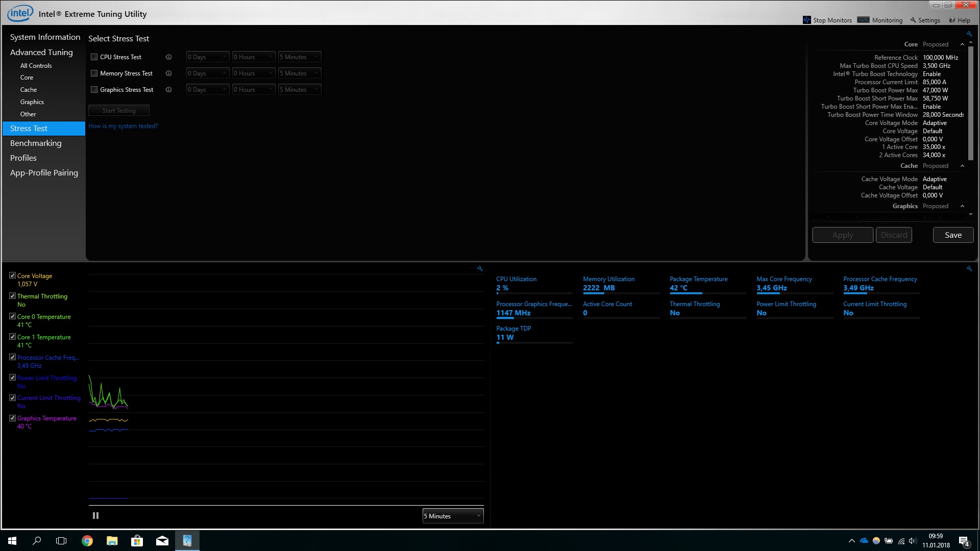
Task: Click info icon next to CPU Stress Test
Action: 168,57
